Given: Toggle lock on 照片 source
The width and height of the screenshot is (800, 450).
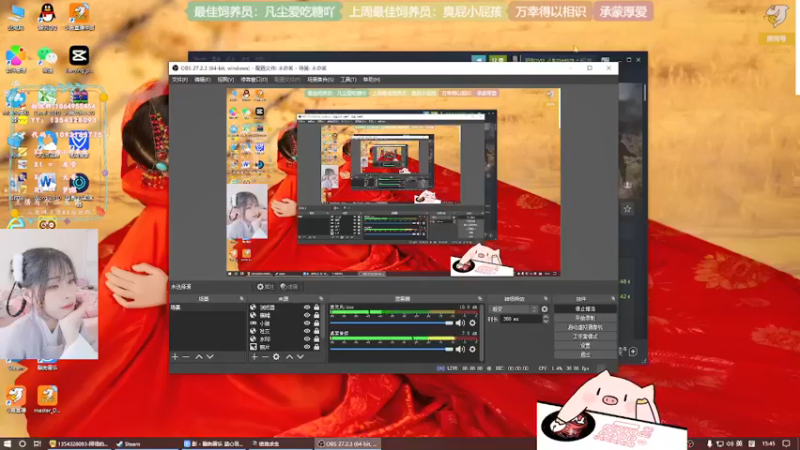Looking at the screenshot, I should [317, 347].
